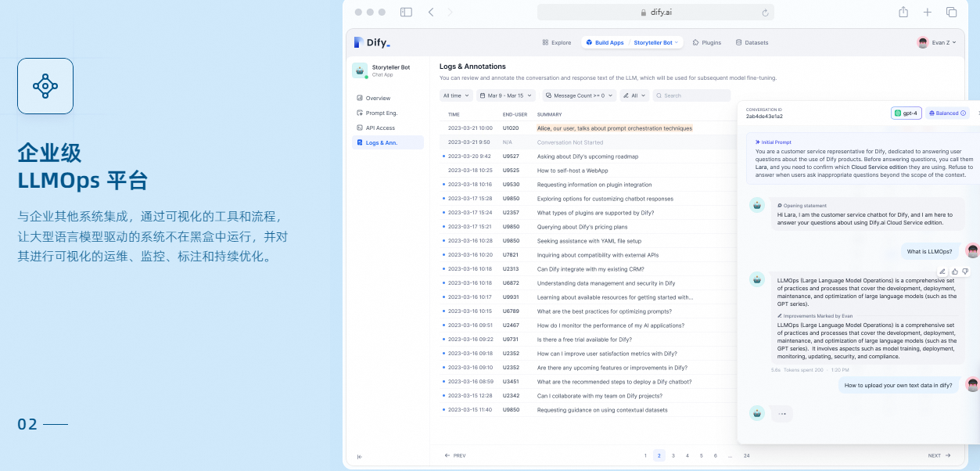980x471 pixels.
Task: Click the Storyteller Bot app avatar
Action: pos(360,70)
